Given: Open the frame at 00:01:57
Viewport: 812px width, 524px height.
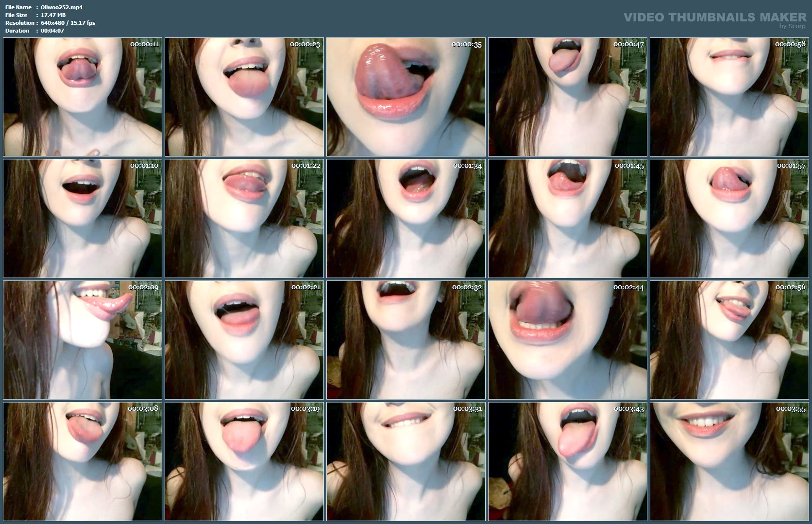Looking at the screenshot, I should point(729,218).
